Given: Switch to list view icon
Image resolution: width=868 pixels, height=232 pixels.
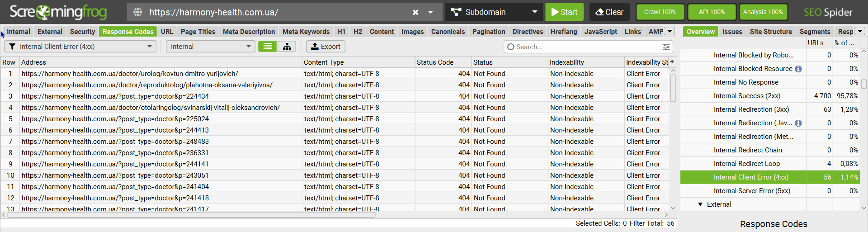Looking at the screenshot, I should click(x=268, y=47).
